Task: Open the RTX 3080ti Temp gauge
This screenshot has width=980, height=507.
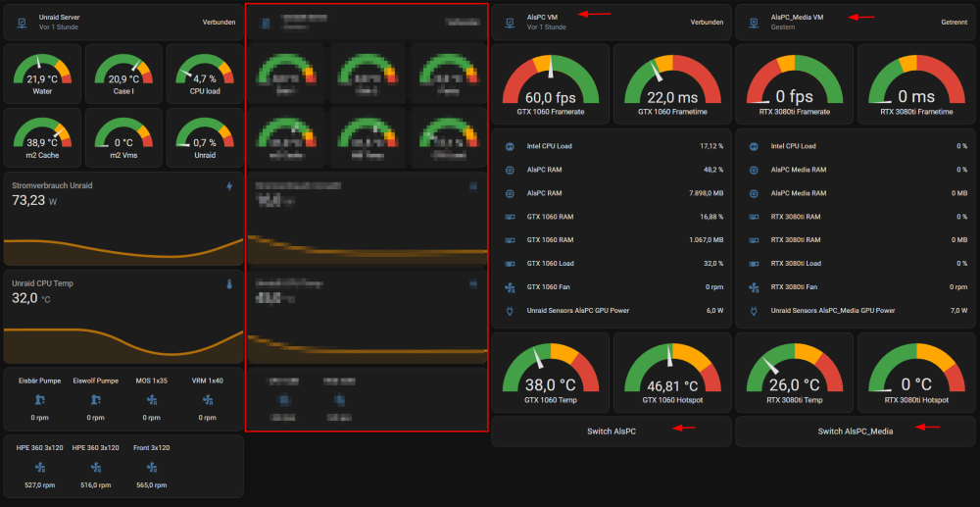Action: [x=795, y=373]
